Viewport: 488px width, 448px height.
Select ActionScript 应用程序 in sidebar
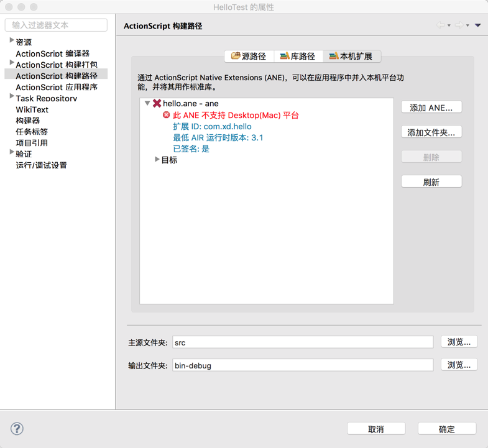coord(57,87)
